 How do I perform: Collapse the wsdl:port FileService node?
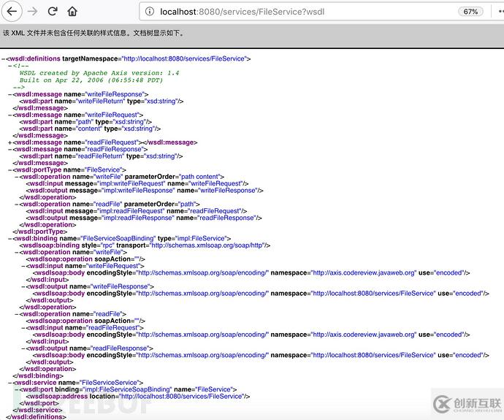click(x=16, y=389)
